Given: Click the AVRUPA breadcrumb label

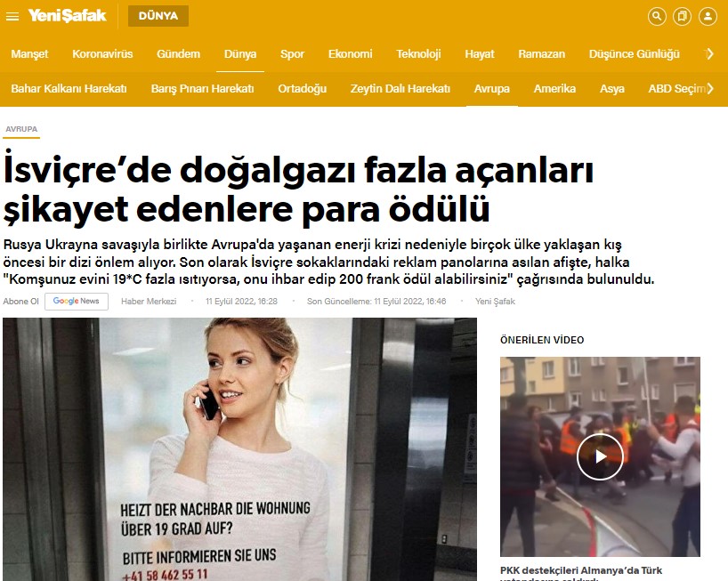Looking at the screenshot, I should point(21,129).
